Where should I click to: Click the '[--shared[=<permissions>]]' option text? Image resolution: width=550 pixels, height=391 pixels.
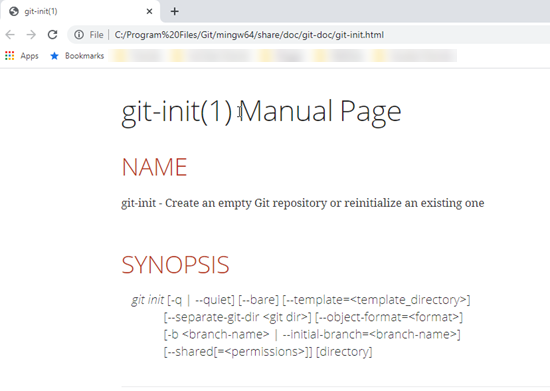pyautogui.click(x=238, y=351)
